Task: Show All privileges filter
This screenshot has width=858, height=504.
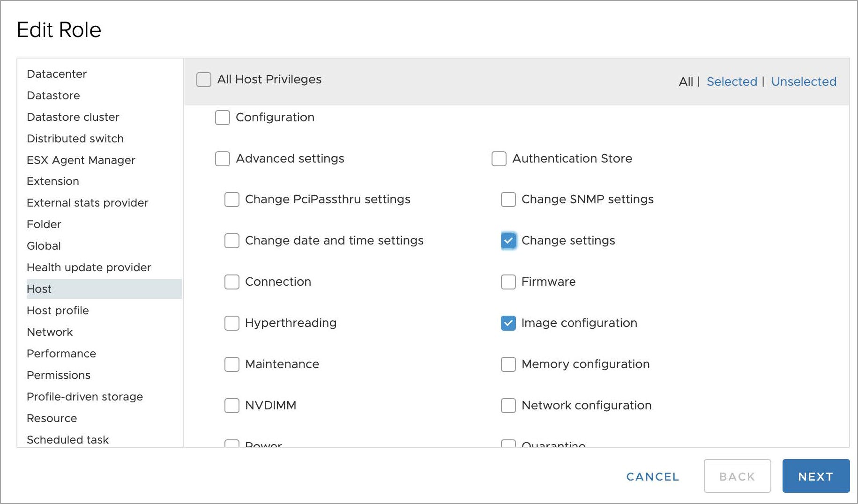Action: click(x=686, y=82)
